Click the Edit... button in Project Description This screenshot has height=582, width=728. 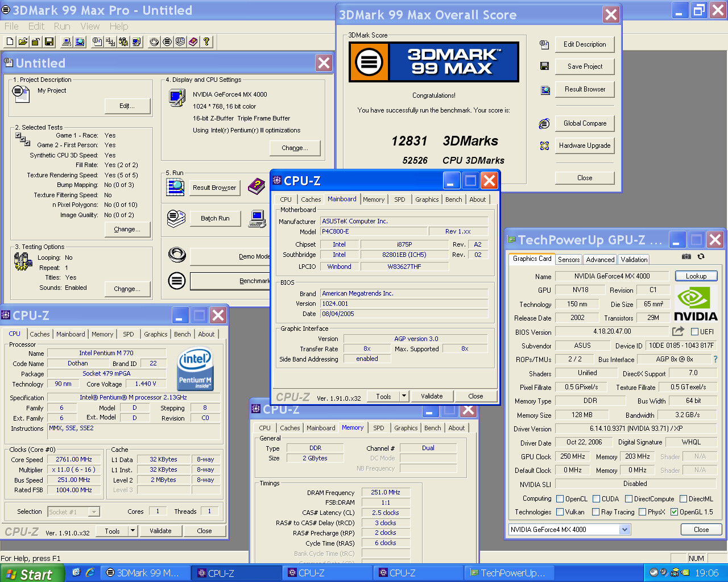point(127,106)
